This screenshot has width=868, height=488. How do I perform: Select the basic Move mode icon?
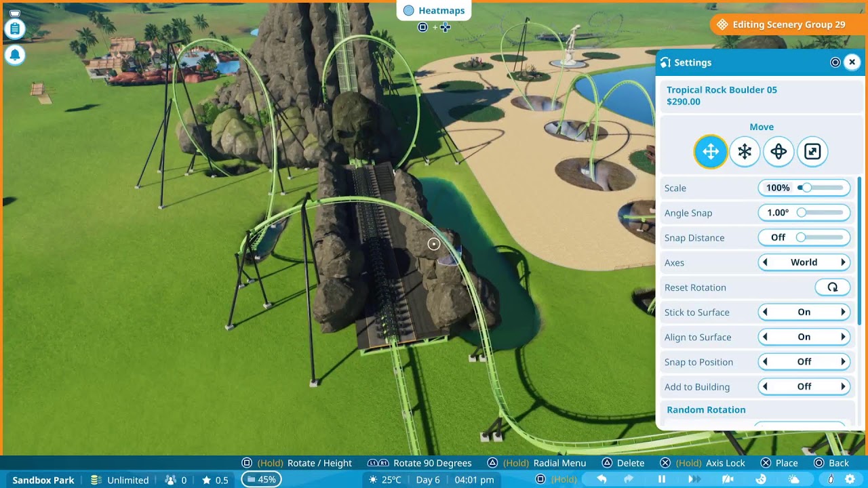click(711, 151)
